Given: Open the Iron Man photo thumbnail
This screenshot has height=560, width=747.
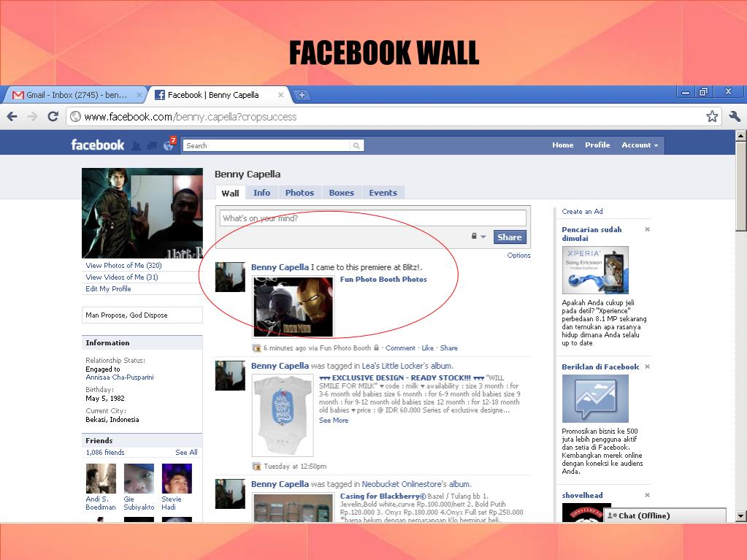Looking at the screenshot, I should 294,307.
